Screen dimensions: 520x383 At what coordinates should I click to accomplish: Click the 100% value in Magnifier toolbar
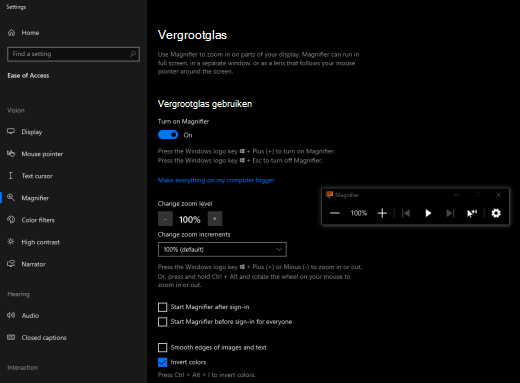coord(359,213)
